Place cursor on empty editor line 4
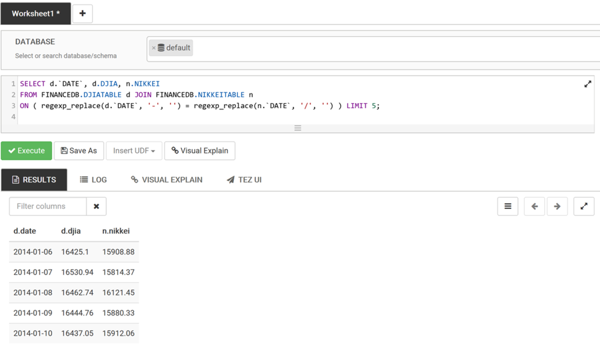 306,117
